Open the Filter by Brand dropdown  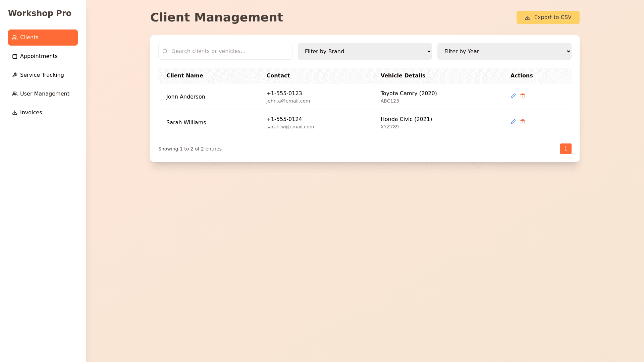365,51
